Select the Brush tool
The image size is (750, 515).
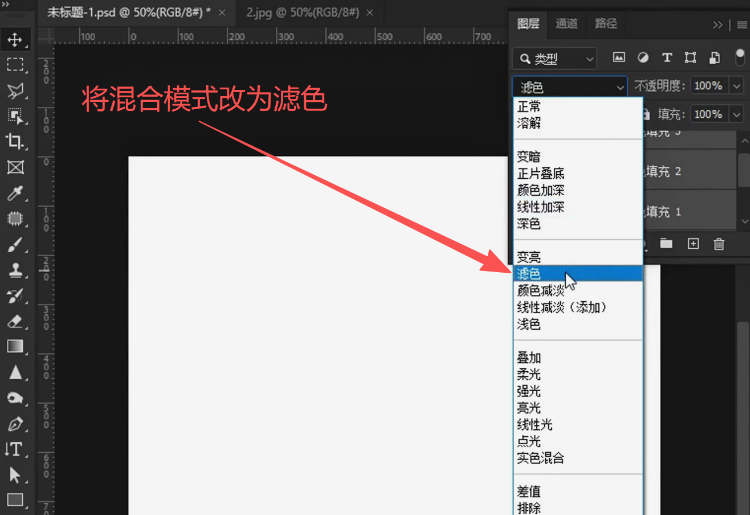tap(15, 245)
